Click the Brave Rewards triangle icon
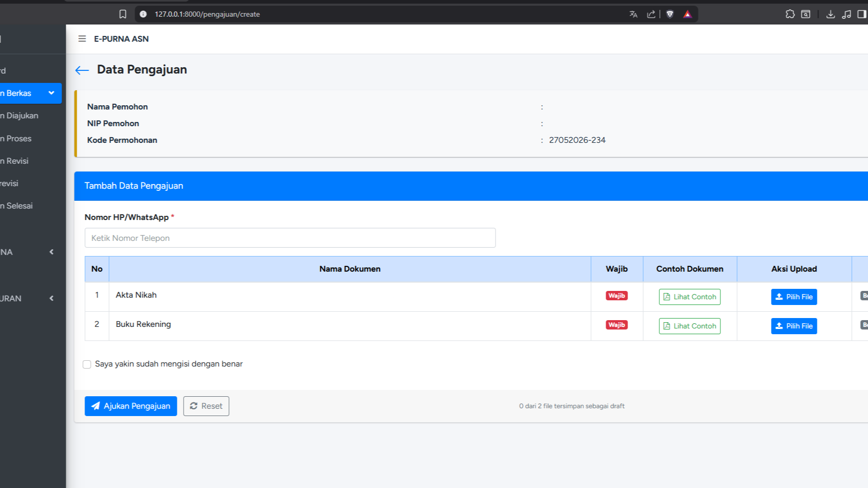868x488 pixels. tap(688, 14)
